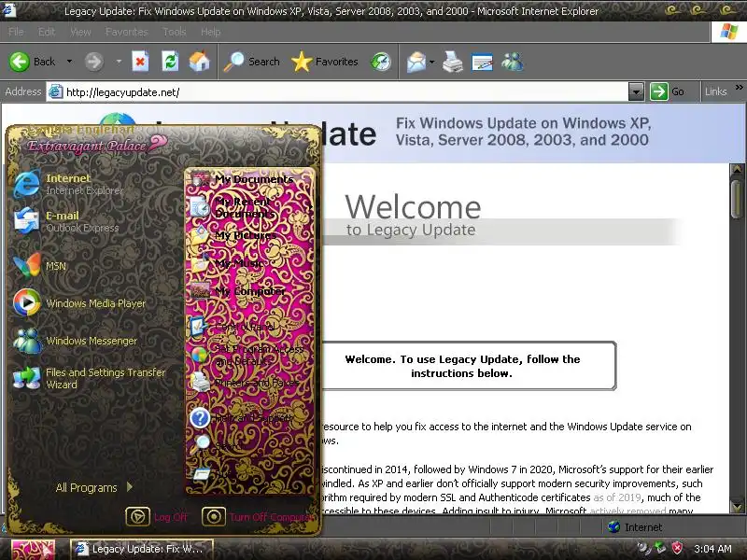Image resolution: width=747 pixels, height=560 pixels.
Task: Open My Documents in Start menu
Action: (249, 179)
